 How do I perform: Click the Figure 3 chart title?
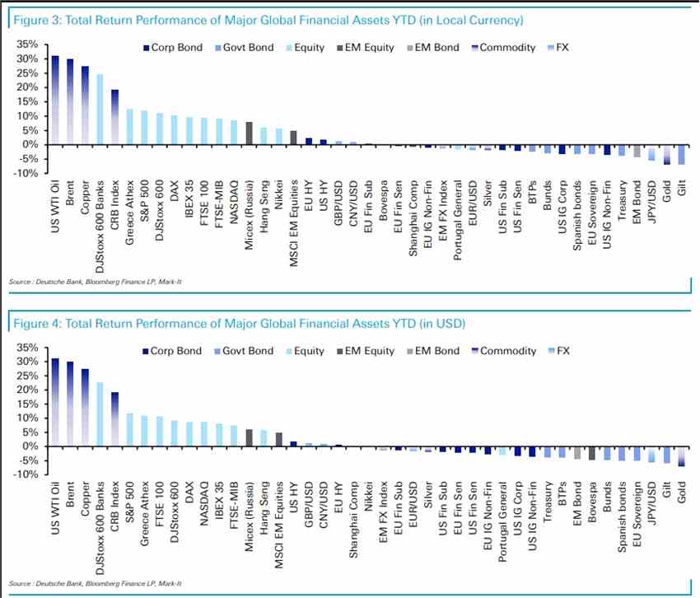click(x=268, y=21)
